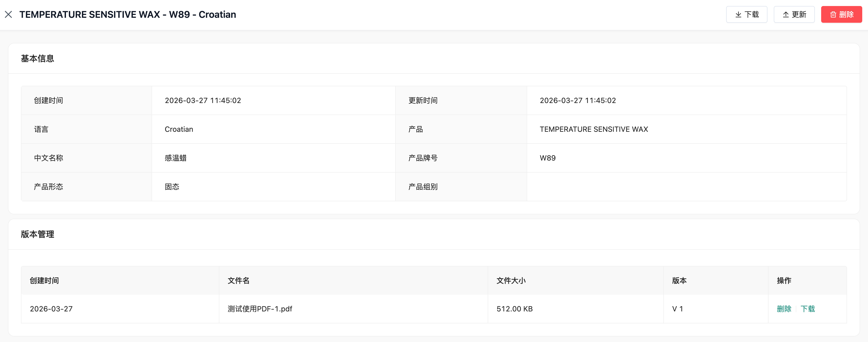Click the 文件名 column header
Image resolution: width=868 pixels, height=342 pixels.
point(238,280)
